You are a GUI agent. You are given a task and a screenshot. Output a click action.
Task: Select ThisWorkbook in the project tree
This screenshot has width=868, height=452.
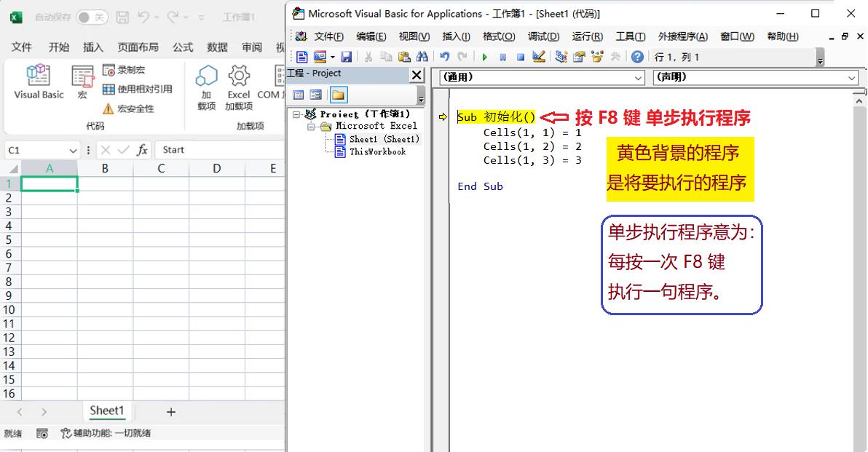(x=377, y=152)
